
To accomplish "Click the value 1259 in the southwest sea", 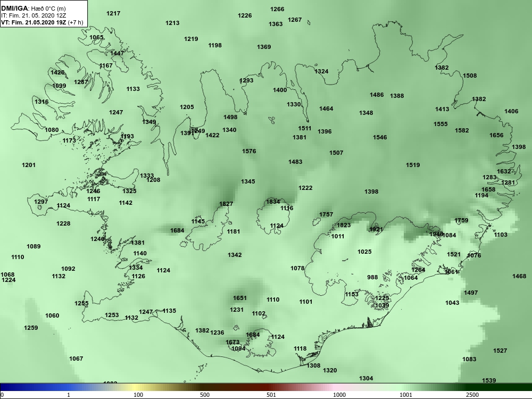I will 31,328.
